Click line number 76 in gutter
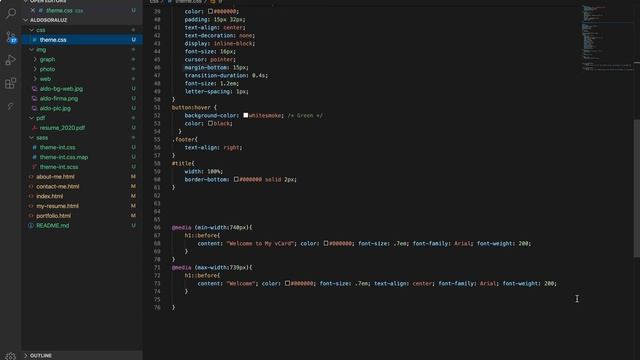 pos(157,307)
